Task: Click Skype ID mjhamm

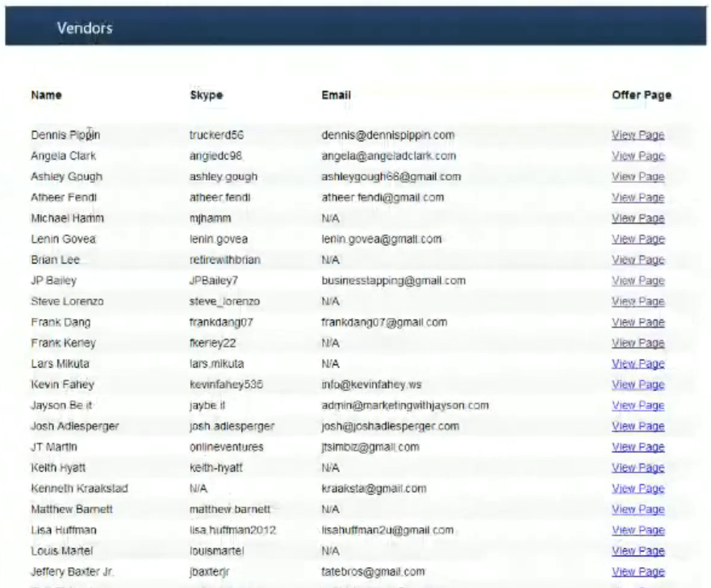Action: tap(210, 219)
